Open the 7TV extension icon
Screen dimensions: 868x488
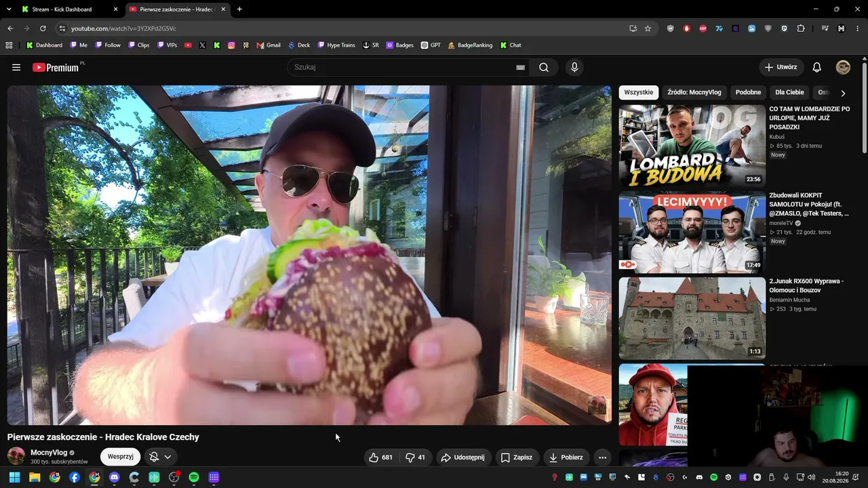tap(719, 28)
